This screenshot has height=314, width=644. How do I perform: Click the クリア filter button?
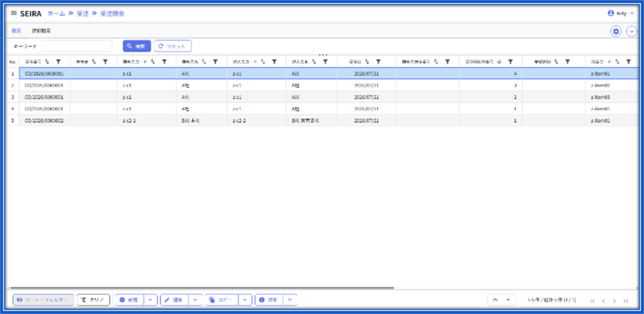(x=94, y=300)
